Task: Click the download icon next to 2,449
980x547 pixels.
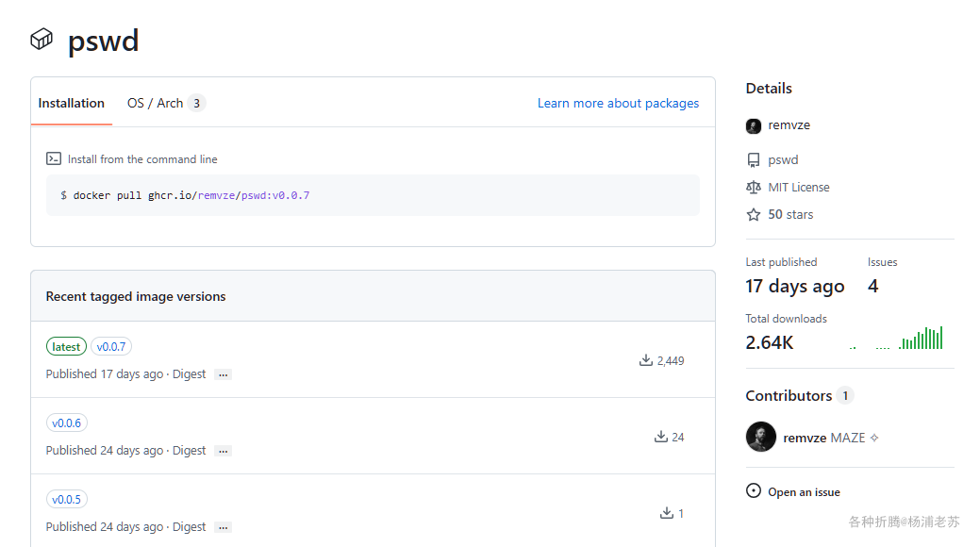Action: coord(646,360)
